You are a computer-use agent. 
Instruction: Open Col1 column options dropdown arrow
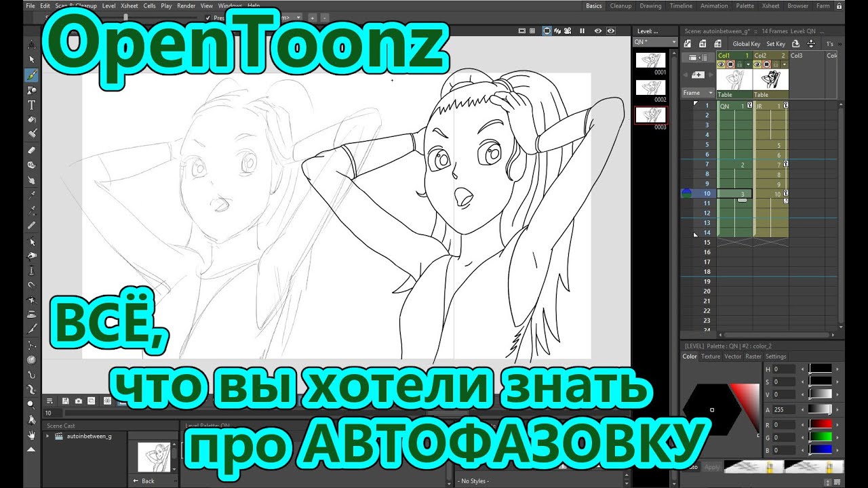click(x=749, y=64)
